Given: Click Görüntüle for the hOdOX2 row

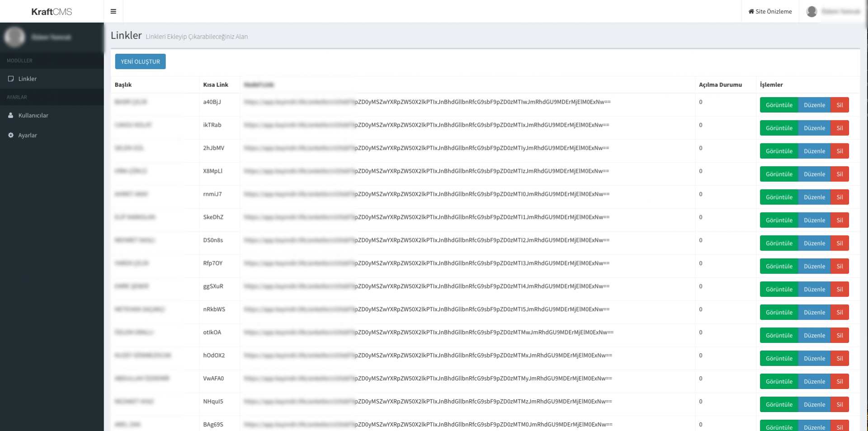Looking at the screenshot, I should coord(779,359).
